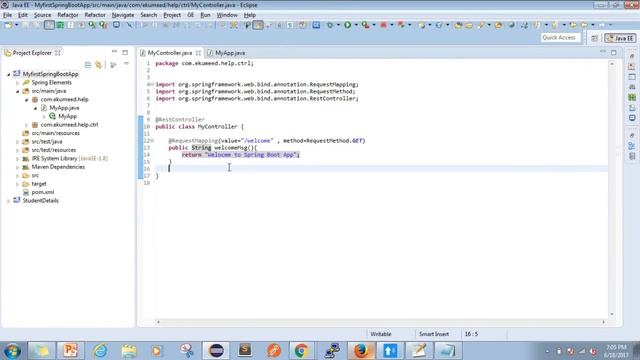Collapse the imports fold marker on line 4
The image size is (640, 360).
coord(152,84)
